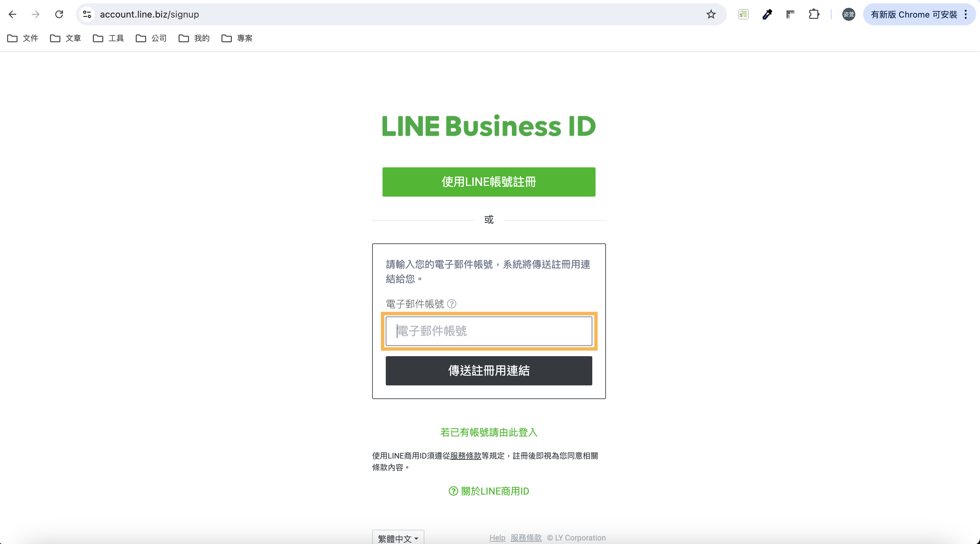Open the ruler measurement extension icon
The image size is (980, 544).
790,15
